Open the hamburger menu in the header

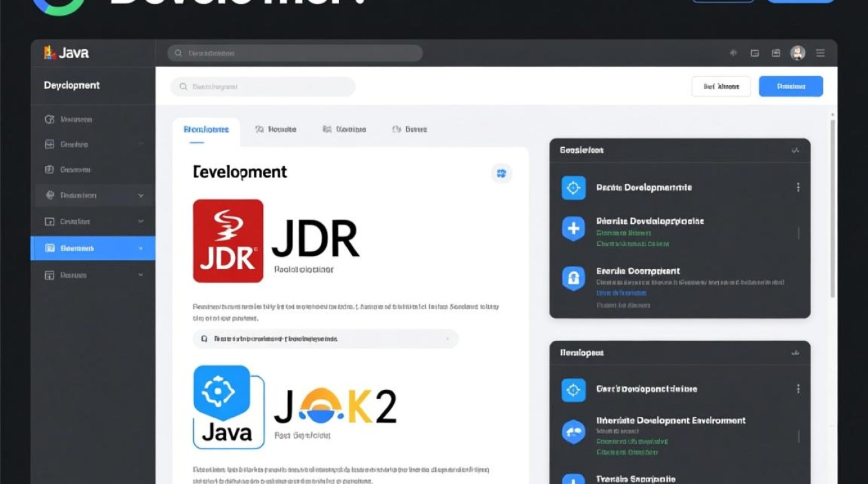820,53
